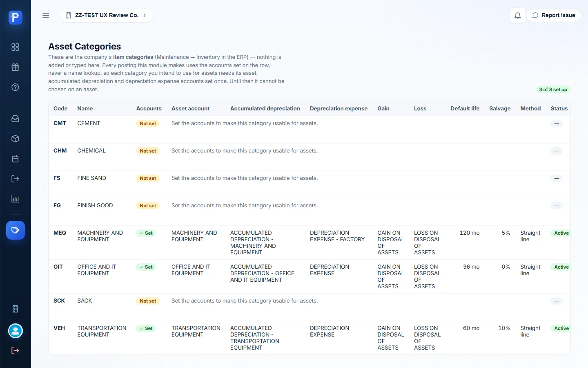This screenshot has width=588, height=368.
Task: Open the bar chart reports icon
Action: (15, 199)
